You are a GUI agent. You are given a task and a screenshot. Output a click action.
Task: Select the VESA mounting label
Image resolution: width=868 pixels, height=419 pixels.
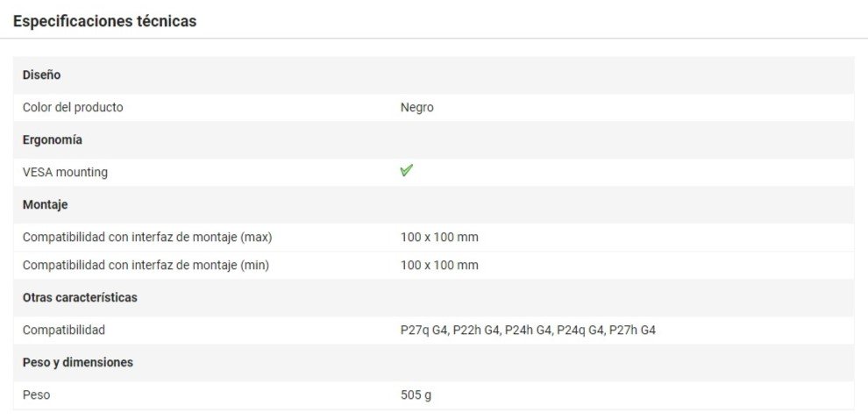(65, 173)
